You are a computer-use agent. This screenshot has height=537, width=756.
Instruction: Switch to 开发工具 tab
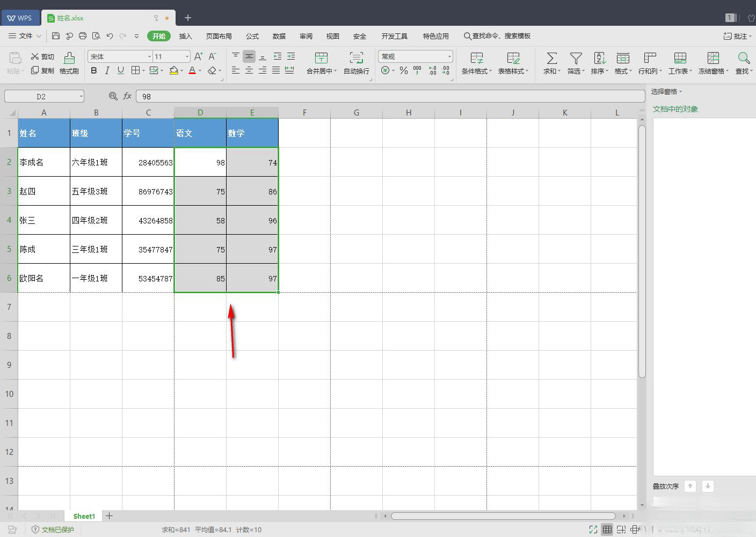point(394,36)
